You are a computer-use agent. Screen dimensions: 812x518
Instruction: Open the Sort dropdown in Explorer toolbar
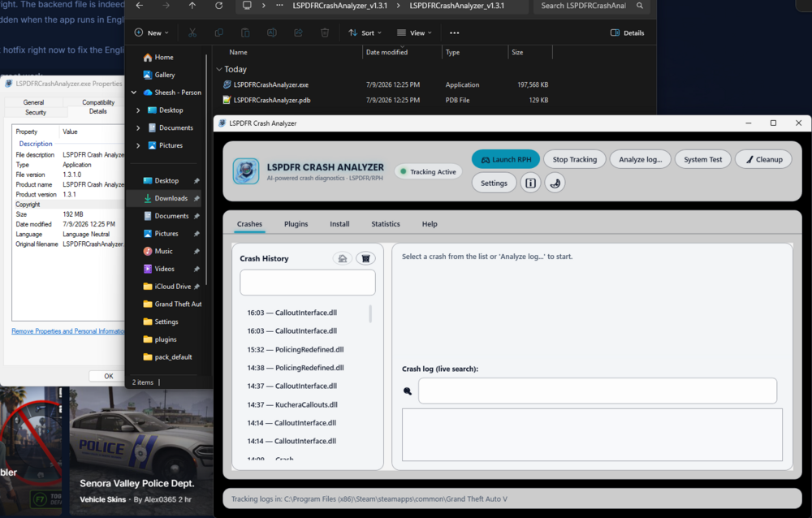[365, 32]
